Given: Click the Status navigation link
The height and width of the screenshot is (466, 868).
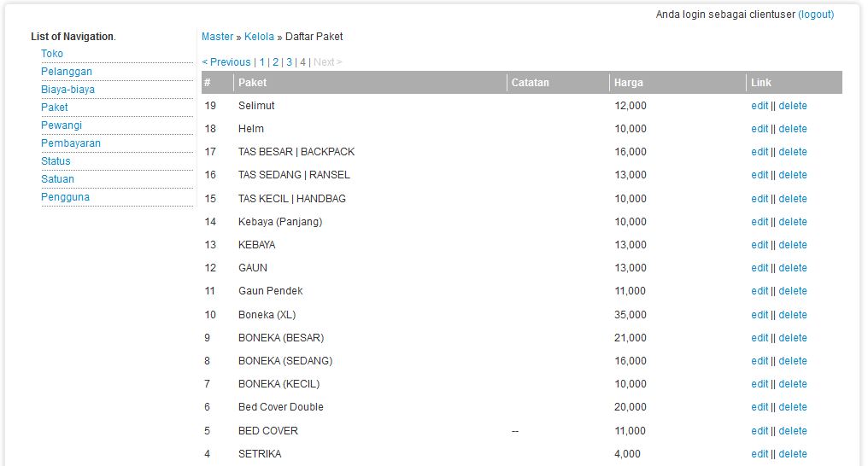Looking at the screenshot, I should coord(56,161).
